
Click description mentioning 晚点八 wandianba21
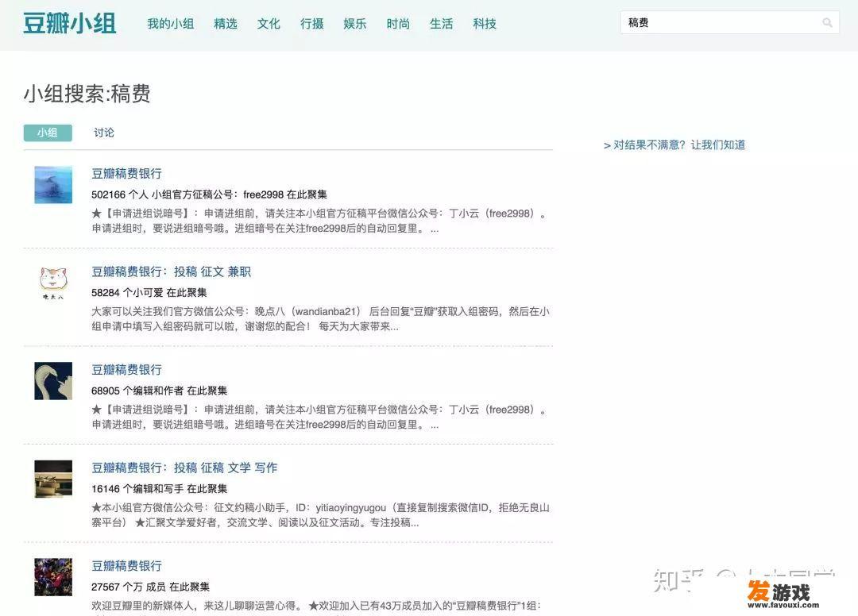click(320, 319)
